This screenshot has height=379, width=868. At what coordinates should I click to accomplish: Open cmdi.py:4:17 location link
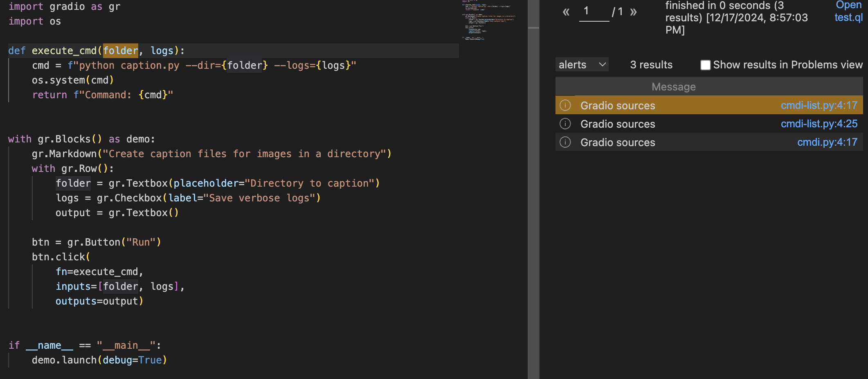(x=827, y=142)
